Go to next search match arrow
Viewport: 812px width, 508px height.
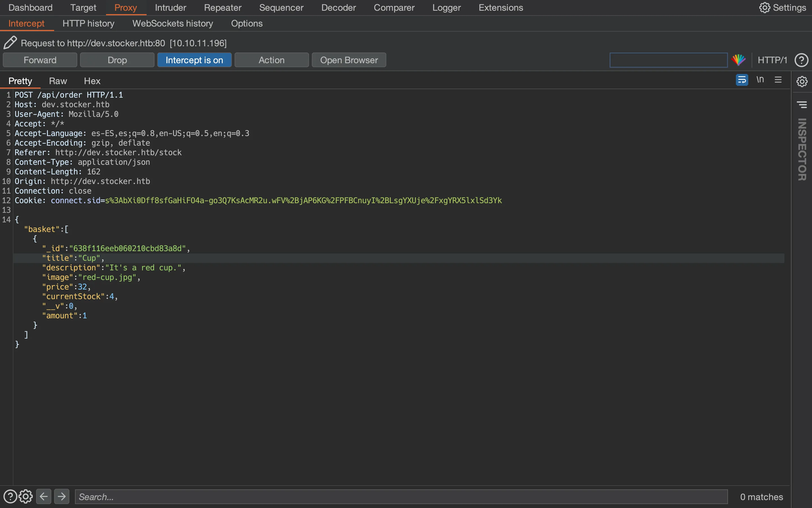(x=62, y=496)
